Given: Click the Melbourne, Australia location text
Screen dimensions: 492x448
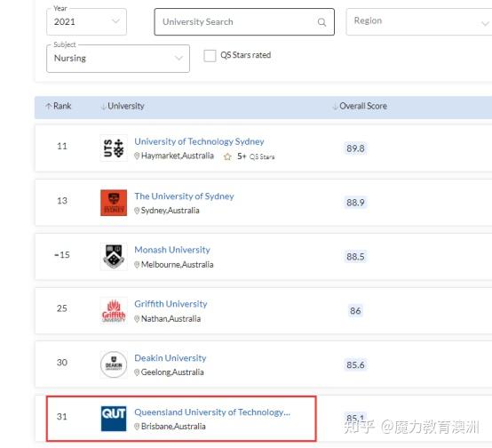Looking at the screenshot, I should click(x=178, y=265).
